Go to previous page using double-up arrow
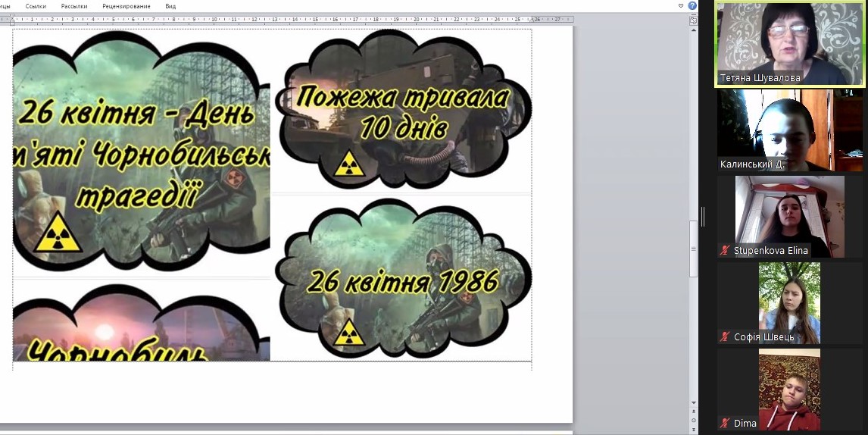 tap(694, 412)
